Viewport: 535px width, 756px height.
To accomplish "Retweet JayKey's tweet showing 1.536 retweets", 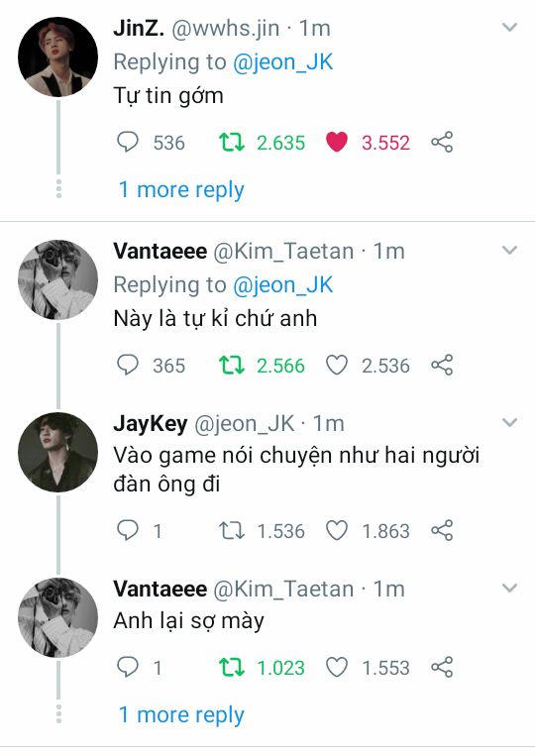I will tap(232, 531).
